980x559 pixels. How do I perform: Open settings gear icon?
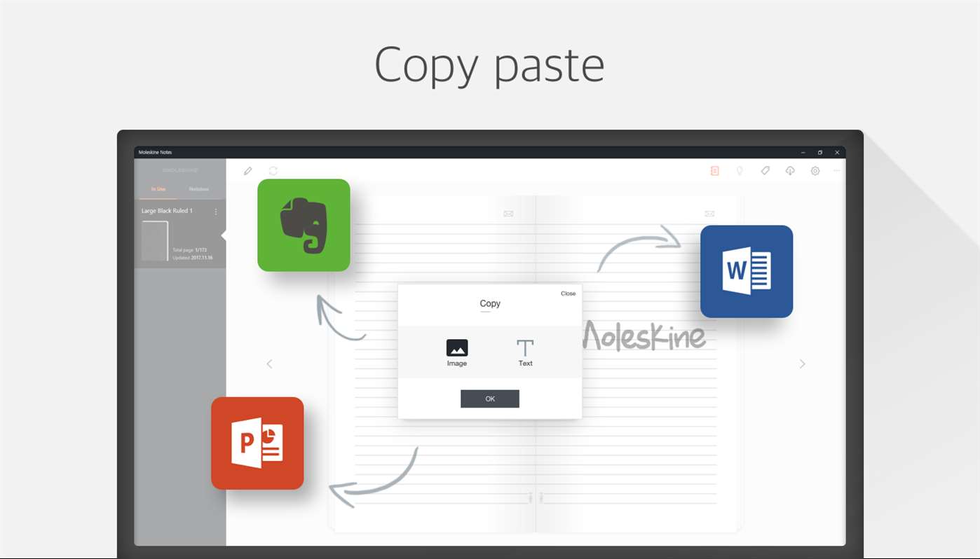815,171
